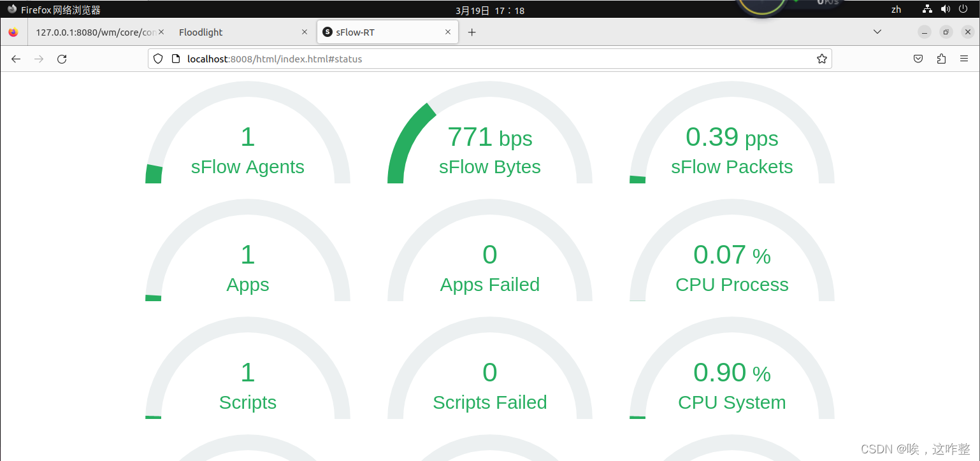Click the sFlow Agents gauge
The image size is (980, 461).
248,132
